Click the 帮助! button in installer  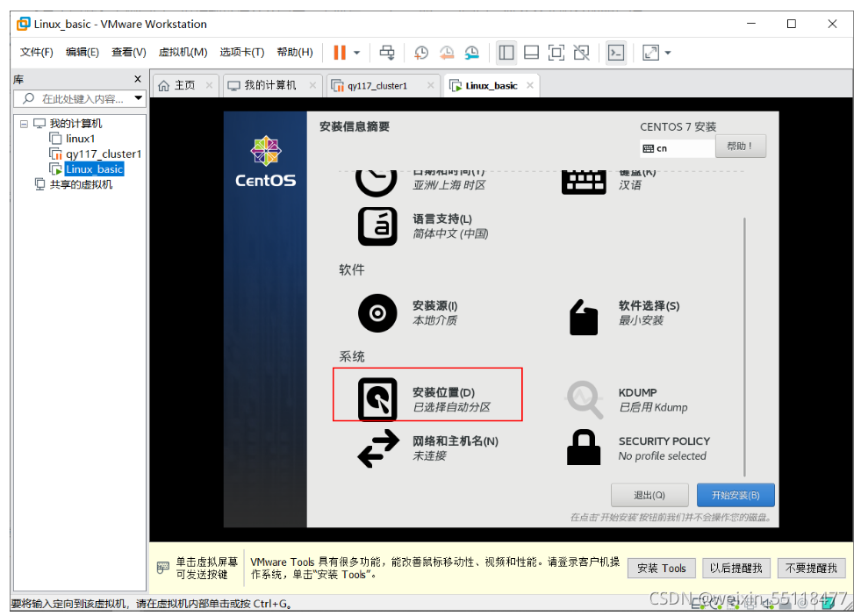(740, 146)
